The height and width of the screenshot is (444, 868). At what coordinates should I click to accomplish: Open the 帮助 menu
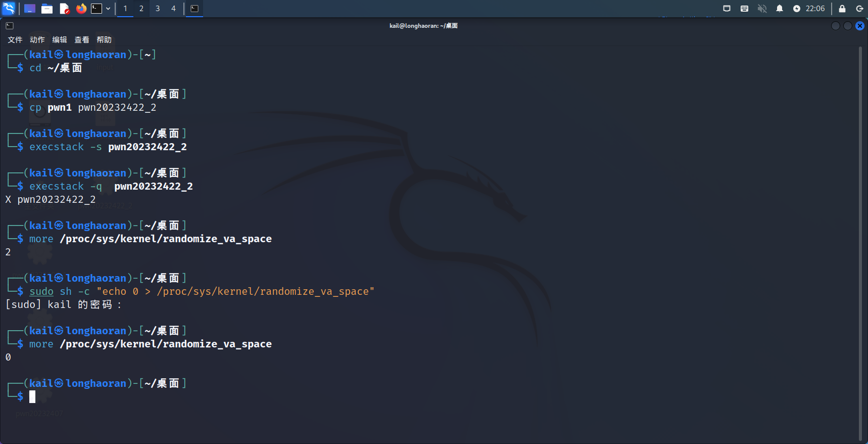104,39
